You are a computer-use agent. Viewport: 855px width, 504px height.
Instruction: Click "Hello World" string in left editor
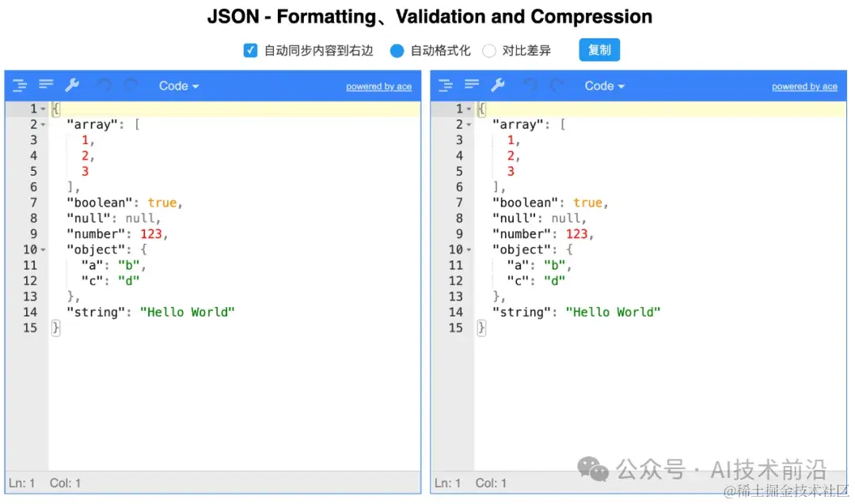tap(187, 313)
